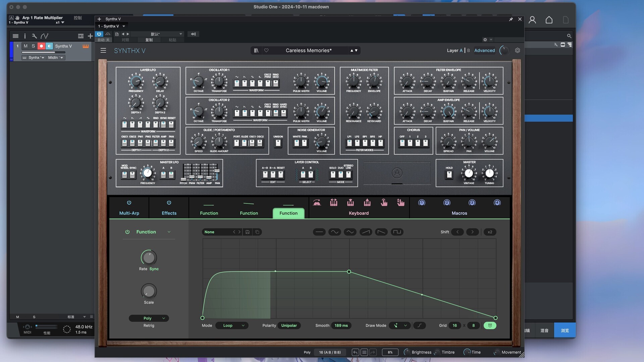644x362 pixels.
Task: Click the Smooth 189 ms value field
Action: pos(341,325)
